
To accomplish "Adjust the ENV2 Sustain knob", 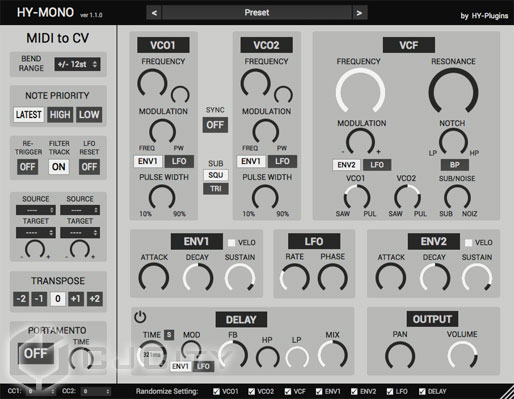I will 477,278.
